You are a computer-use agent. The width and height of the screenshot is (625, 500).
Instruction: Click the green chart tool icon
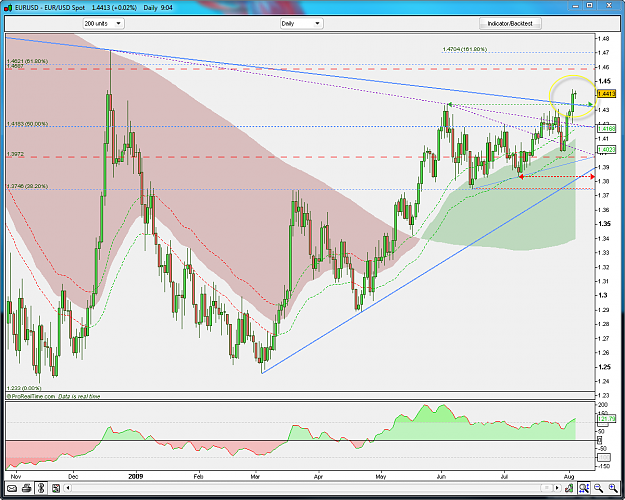569,488
